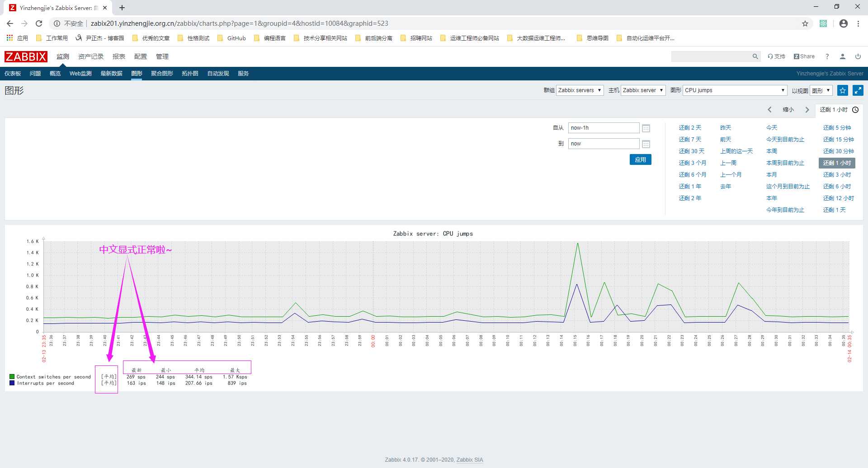Select the Last 5 minutes range

tap(837, 128)
